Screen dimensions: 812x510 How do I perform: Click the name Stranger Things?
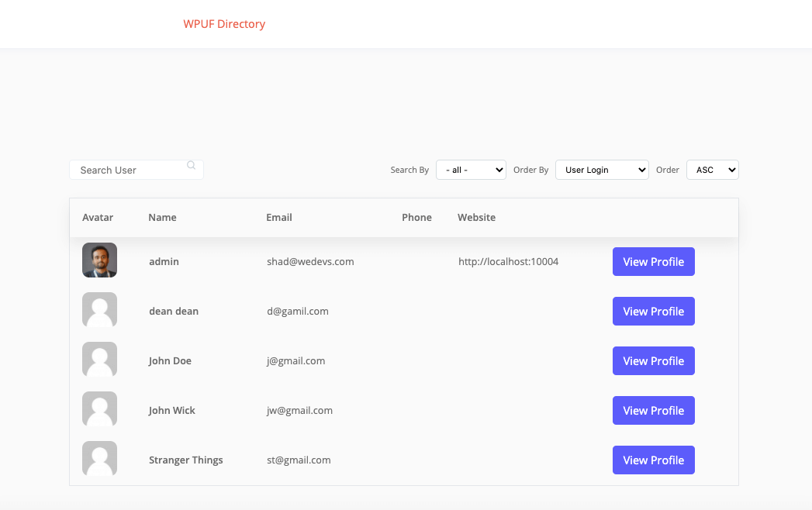click(186, 460)
